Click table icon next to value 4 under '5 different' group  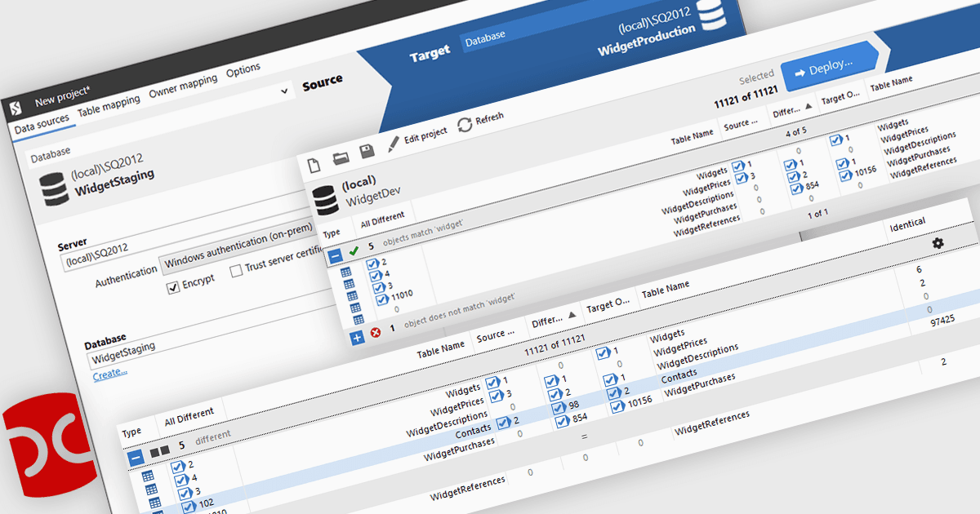(151, 490)
